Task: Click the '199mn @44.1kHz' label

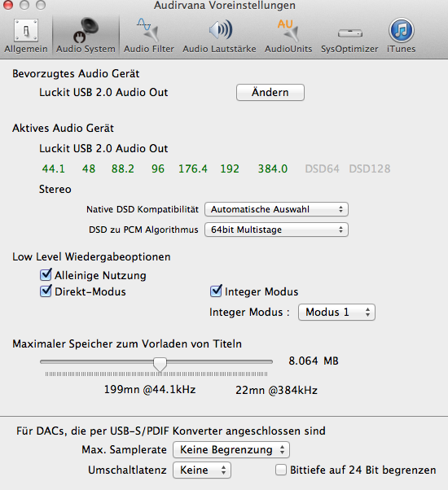Action: click(x=150, y=390)
